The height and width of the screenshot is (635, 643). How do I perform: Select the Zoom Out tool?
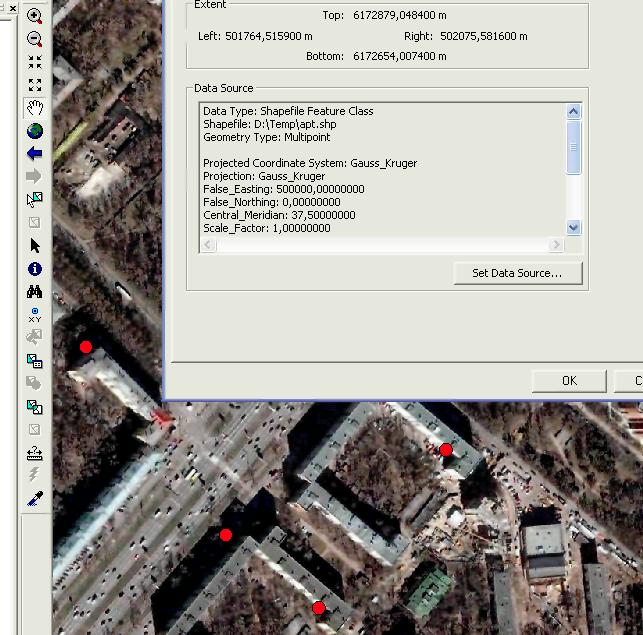click(x=34, y=39)
